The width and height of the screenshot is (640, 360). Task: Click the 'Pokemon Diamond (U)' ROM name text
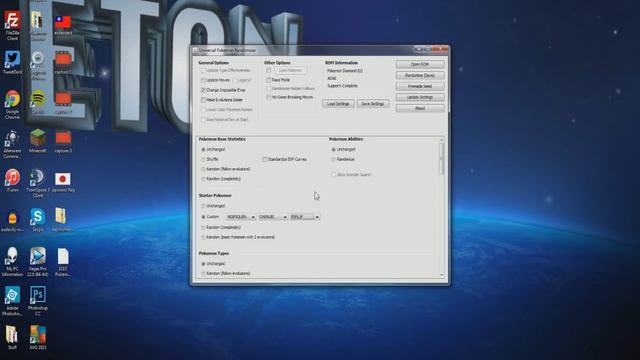point(344,71)
